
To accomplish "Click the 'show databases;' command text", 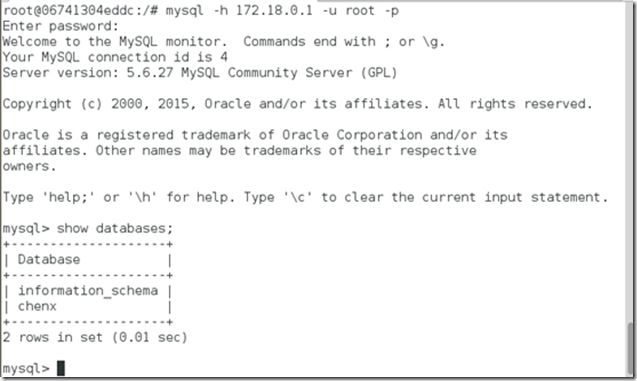I will (x=115, y=228).
